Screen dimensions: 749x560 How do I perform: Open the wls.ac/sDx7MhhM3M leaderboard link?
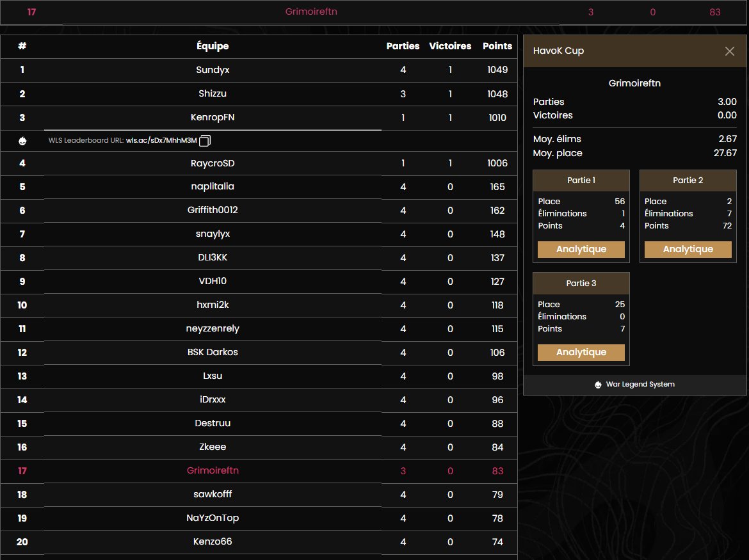tap(161, 140)
